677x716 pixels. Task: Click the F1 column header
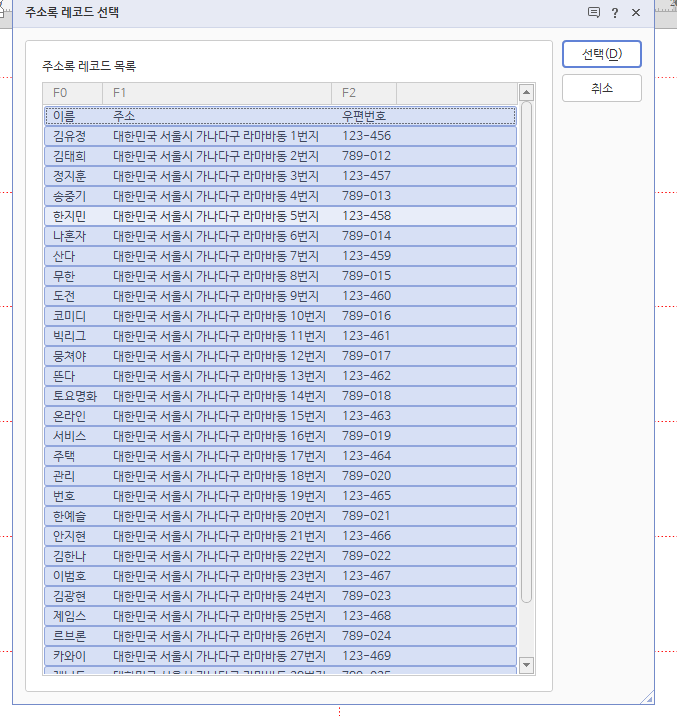pos(217,93)
